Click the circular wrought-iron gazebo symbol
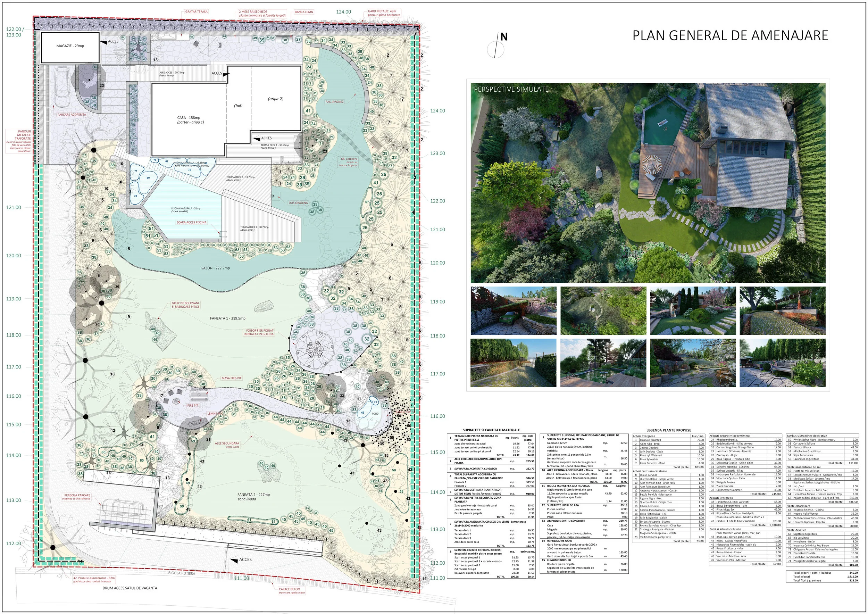 [314, 350]
